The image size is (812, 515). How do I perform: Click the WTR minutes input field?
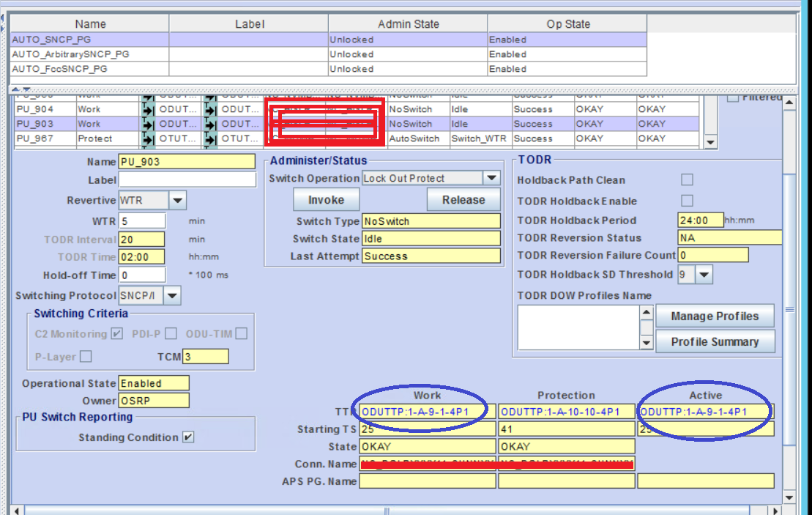[142, 221]
